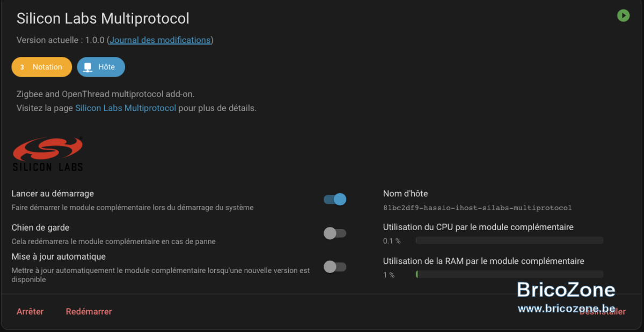Click the Nom d'hôte label
644x332 pixels.
pos(405,194)
